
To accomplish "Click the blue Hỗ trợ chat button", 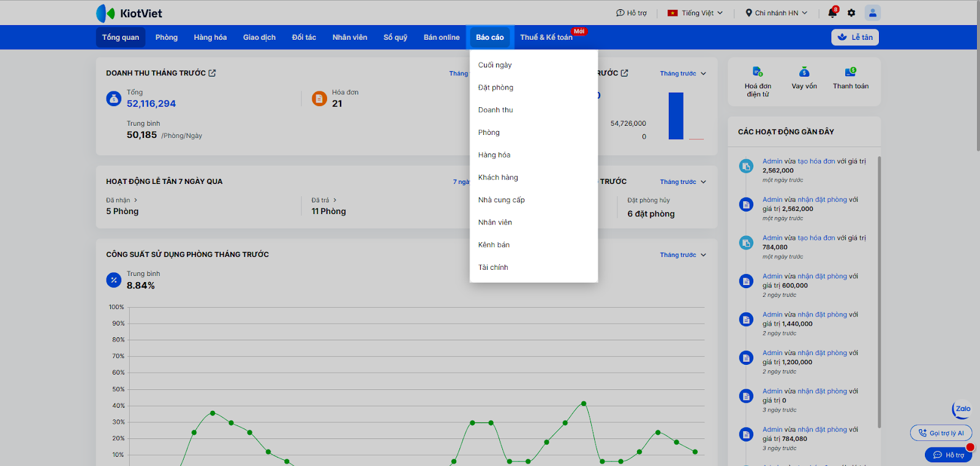I will 949,455.
